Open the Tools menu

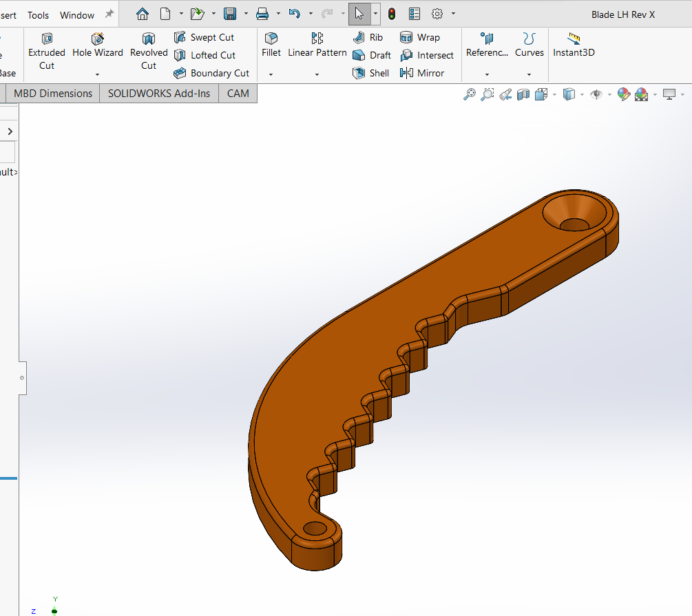(38, 14)
